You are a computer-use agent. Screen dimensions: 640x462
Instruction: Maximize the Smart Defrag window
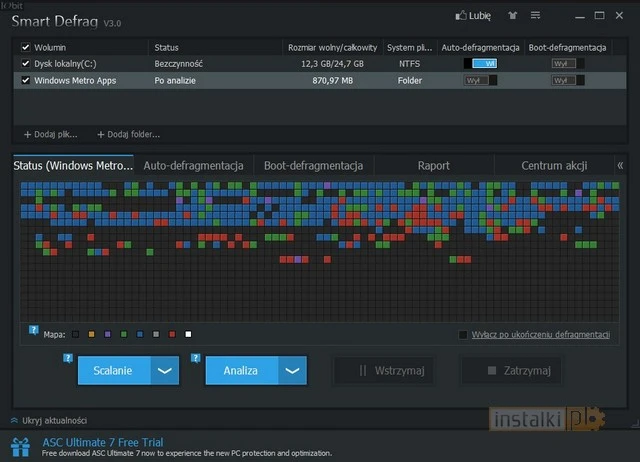(600, 16)
